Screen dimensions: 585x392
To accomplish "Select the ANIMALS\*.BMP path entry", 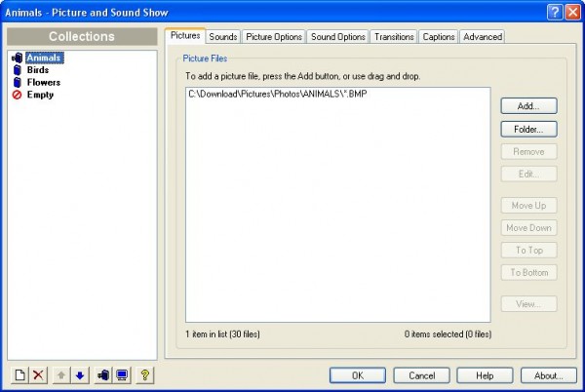I will (277, 94).
